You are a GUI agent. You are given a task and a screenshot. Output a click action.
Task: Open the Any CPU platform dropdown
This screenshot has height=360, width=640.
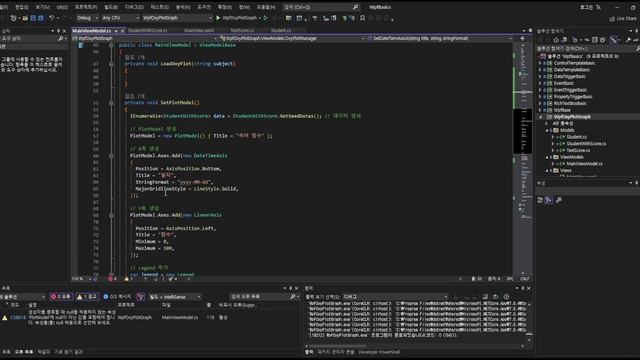pyautogui.click(x=120, y=18)
